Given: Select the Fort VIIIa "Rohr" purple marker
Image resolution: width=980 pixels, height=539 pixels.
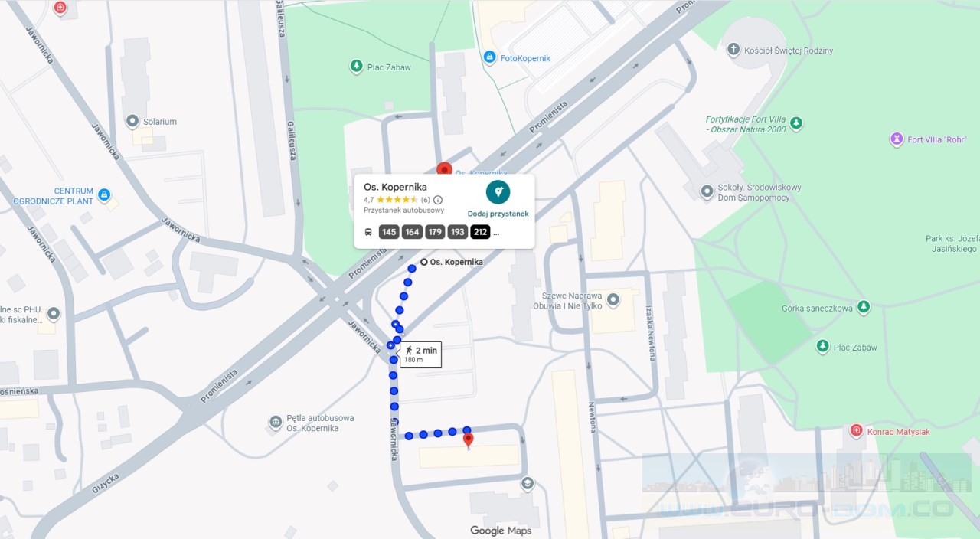Looking at the screenshot, I should click(897, 139).
